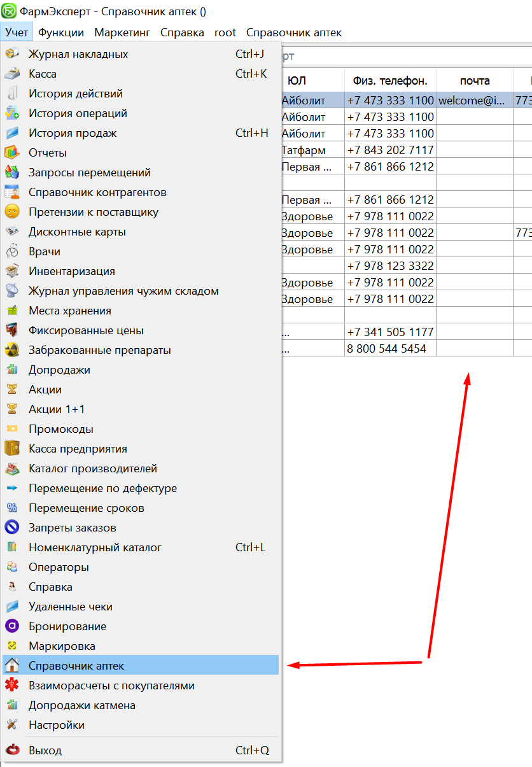Image resolution: width=532 pixels, height=767 pixels.
Task: Click the Отчеты chart icon
Action: click(x=12, y=153)
